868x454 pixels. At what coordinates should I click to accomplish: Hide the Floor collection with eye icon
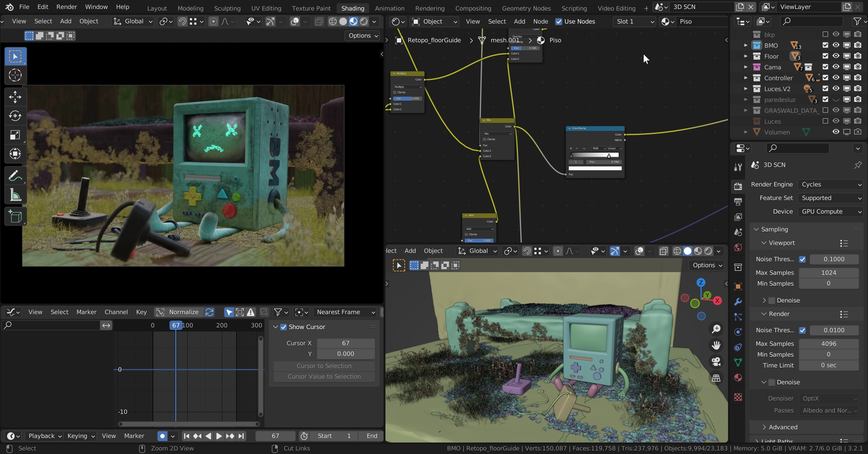coord(836,56)
